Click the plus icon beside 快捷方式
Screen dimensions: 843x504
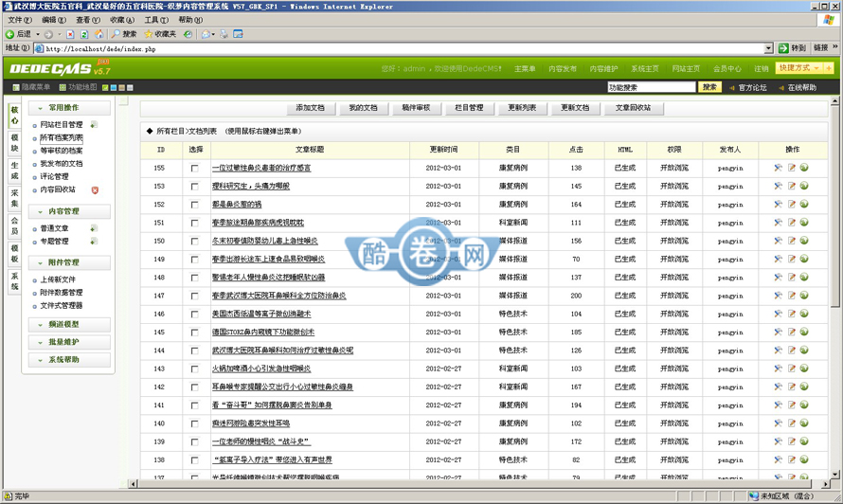point(828,68)
